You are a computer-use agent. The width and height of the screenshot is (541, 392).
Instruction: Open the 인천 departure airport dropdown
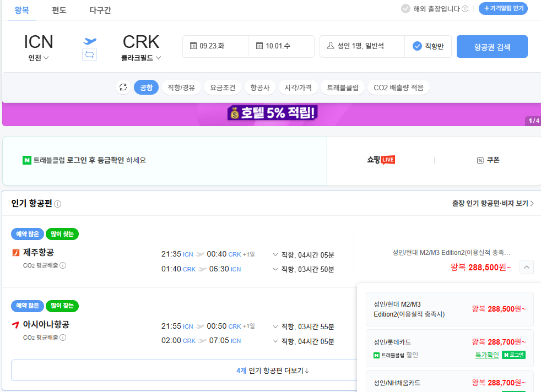(39, 58)
